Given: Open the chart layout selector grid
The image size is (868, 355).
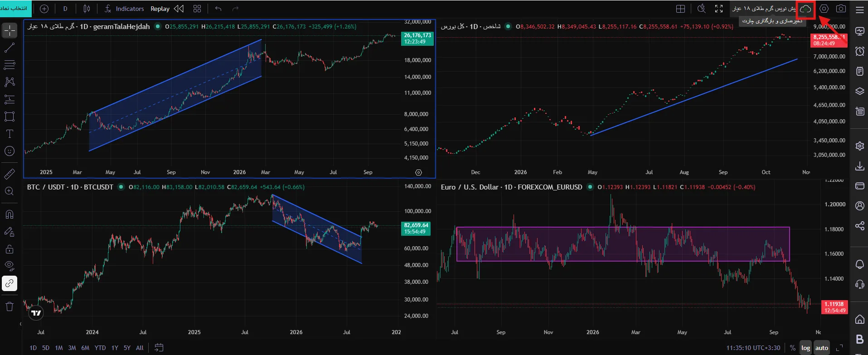Looking at the screenshot, I should (681, 9).
